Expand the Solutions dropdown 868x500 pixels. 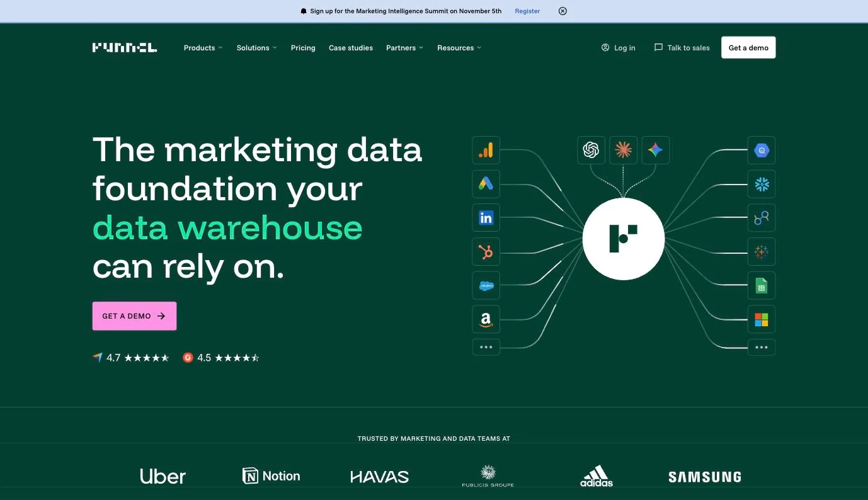(x=256, y=48)
